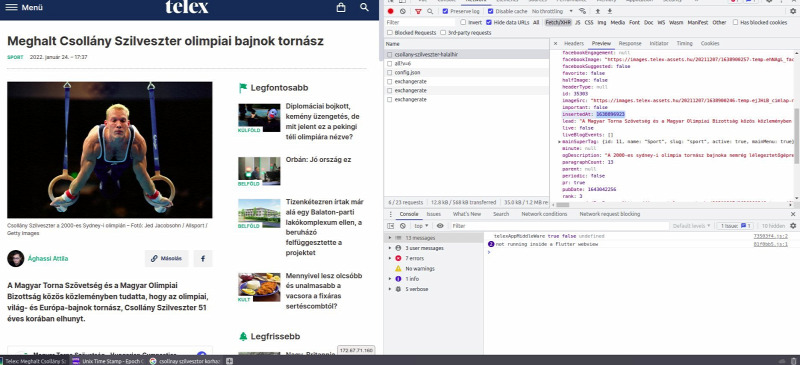The image size is (800, 365).
Task: Switch to the Response tab
Action: click(x=630, y=43)
